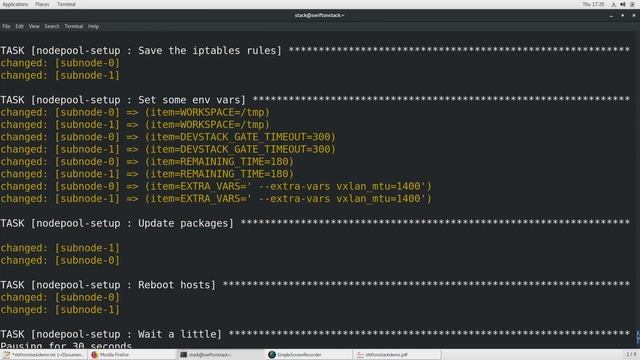This screenshot has width=640, height=360.
Task: Click subnode-1 DEVSTACK_GATE_TIMEOUT=300 line
Action: (168, 149)
